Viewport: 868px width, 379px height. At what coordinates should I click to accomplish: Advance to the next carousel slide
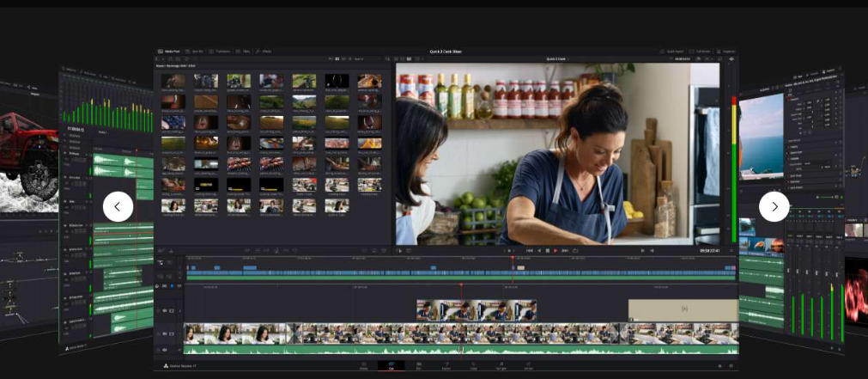click(x=774, y=206)
